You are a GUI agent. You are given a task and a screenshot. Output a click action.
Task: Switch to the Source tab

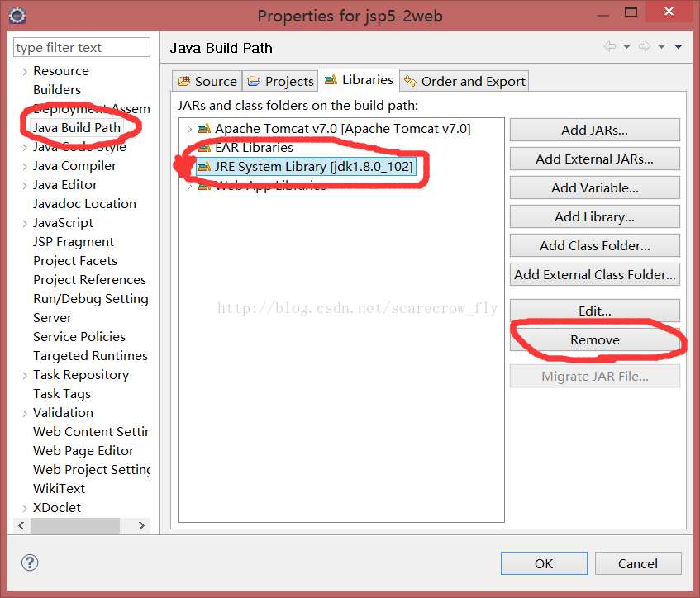click(x=207, y=81)
